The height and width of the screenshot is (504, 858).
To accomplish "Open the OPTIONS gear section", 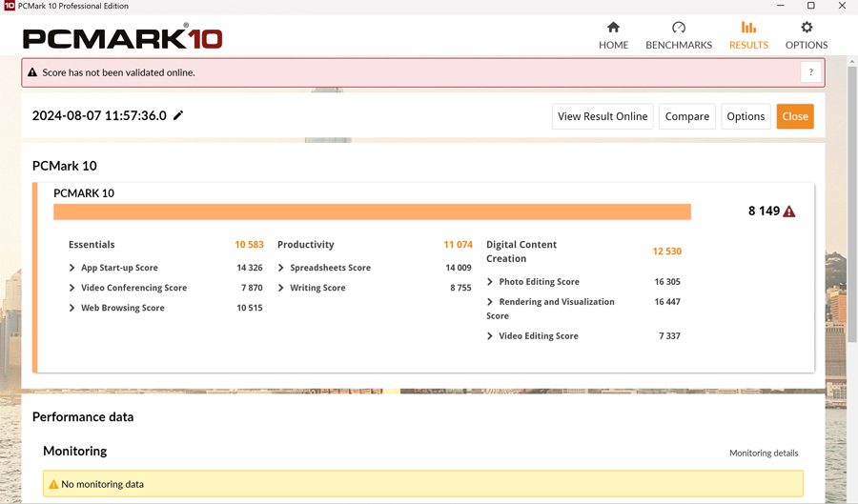I will pos(807,35).
